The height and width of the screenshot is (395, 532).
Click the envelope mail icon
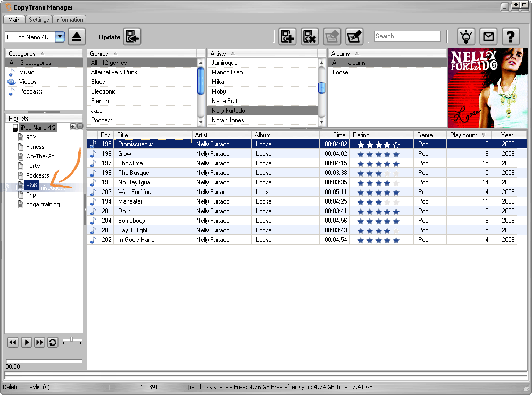click(488, 37)
